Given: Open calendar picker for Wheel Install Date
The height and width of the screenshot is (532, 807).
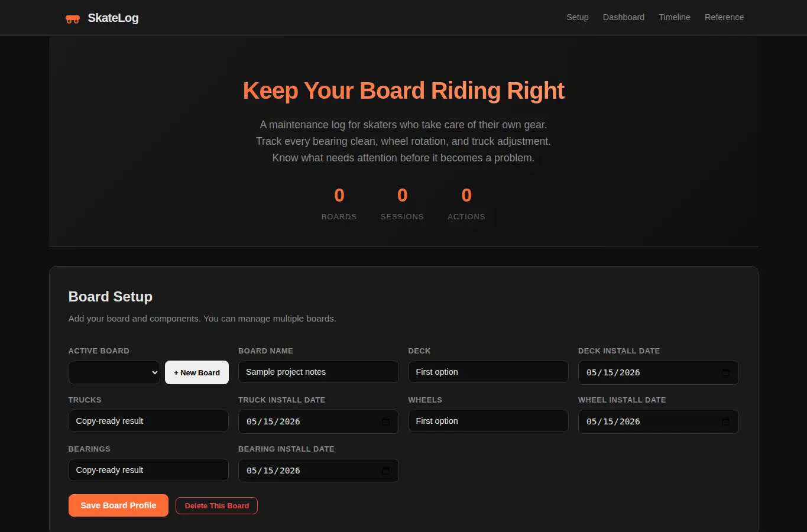Looking at the screenshot, I should (725, 421).
